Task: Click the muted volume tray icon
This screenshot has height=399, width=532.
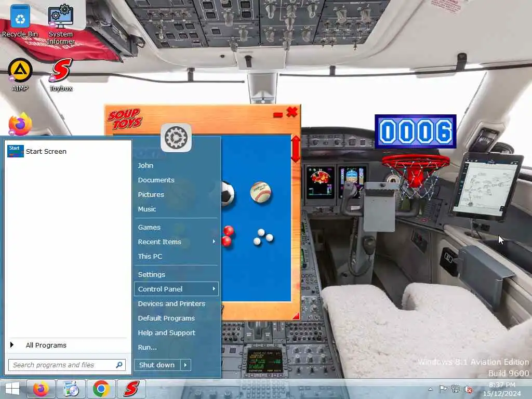Action: 469,390
